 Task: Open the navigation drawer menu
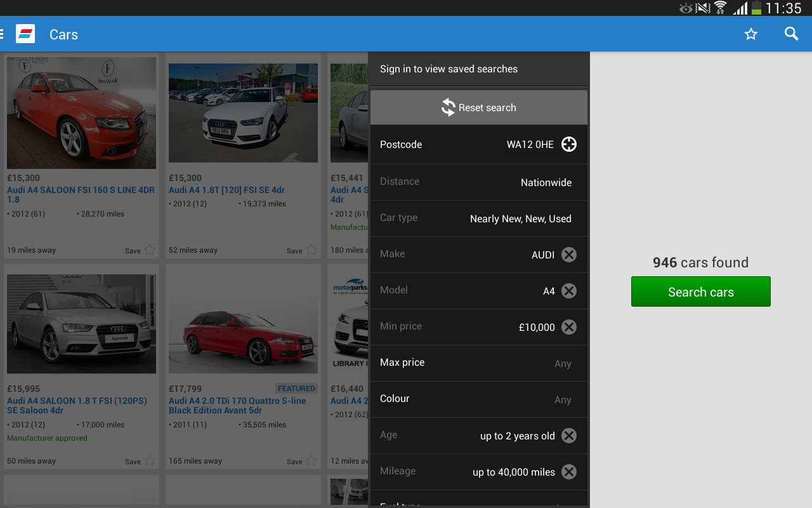pos(2,33)
